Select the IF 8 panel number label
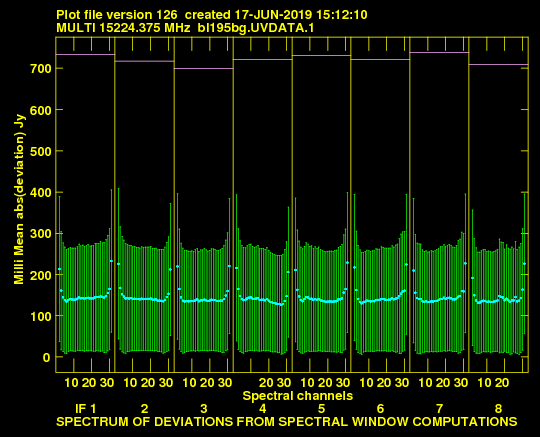 (498, 409)
